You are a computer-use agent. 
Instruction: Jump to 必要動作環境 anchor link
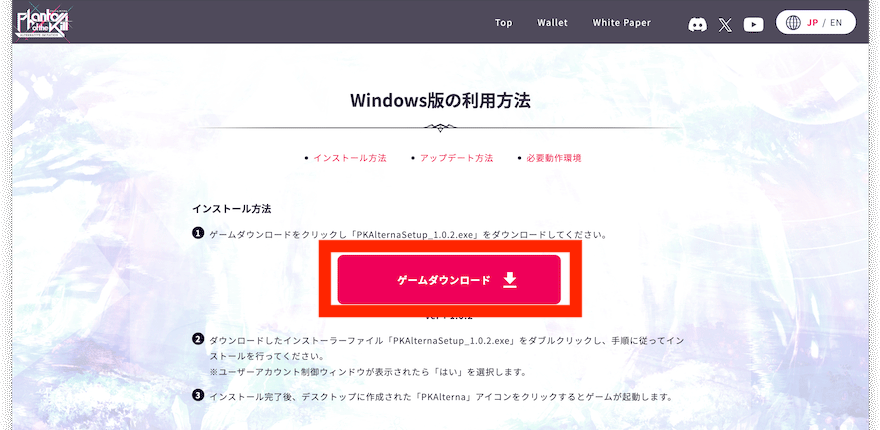pyautogui.click(x=553, y=158)
